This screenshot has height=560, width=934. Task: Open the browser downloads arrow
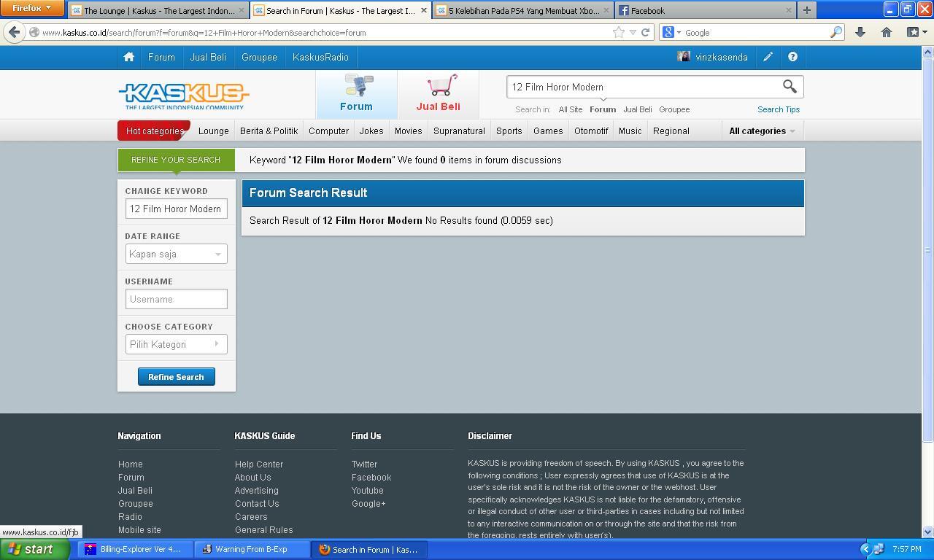(x=860, y=32)
